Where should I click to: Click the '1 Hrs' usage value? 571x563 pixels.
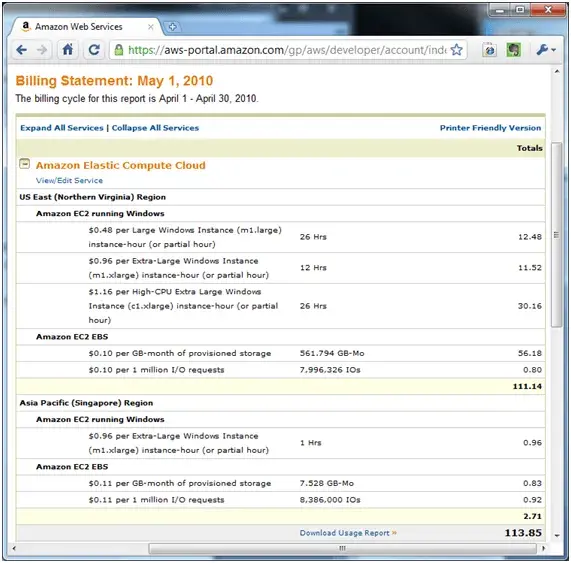point(311,443)
